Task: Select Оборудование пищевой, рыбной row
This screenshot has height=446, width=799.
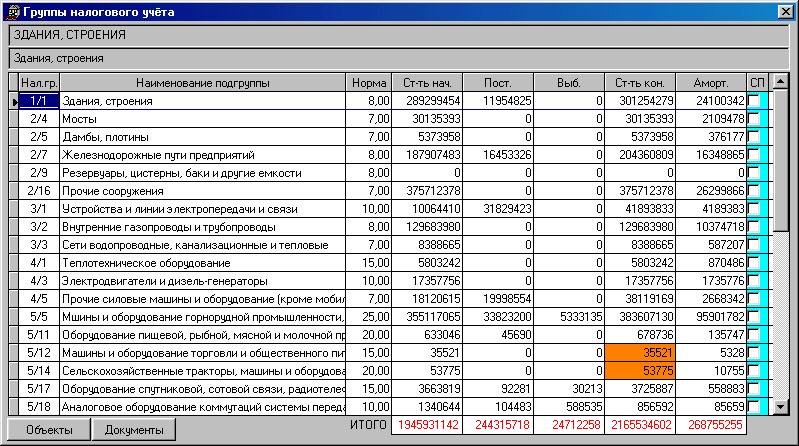Action: point(203,335)
